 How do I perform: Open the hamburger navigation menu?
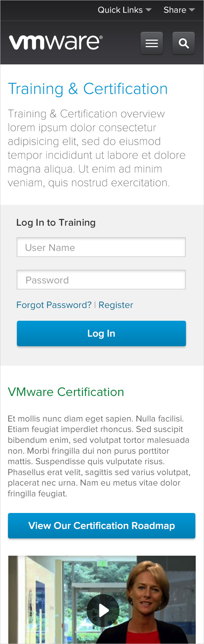point(152,43)
